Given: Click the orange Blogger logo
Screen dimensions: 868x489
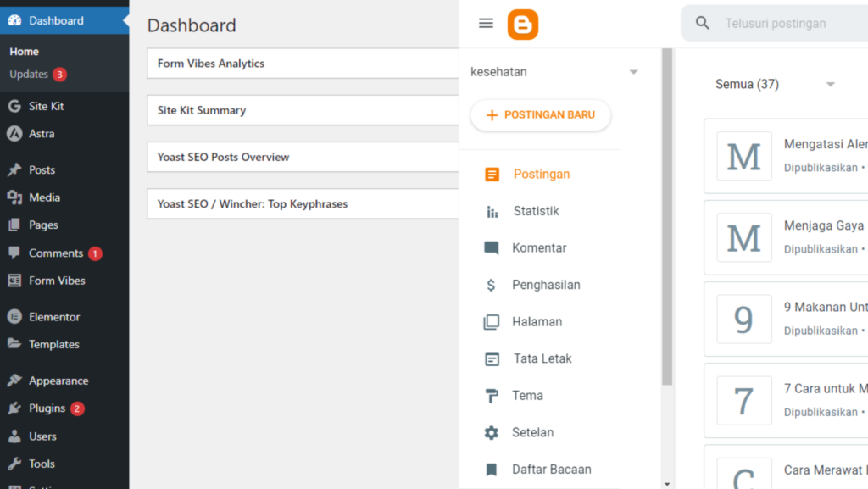Looking at the screenshot, I should coord(523,24).
